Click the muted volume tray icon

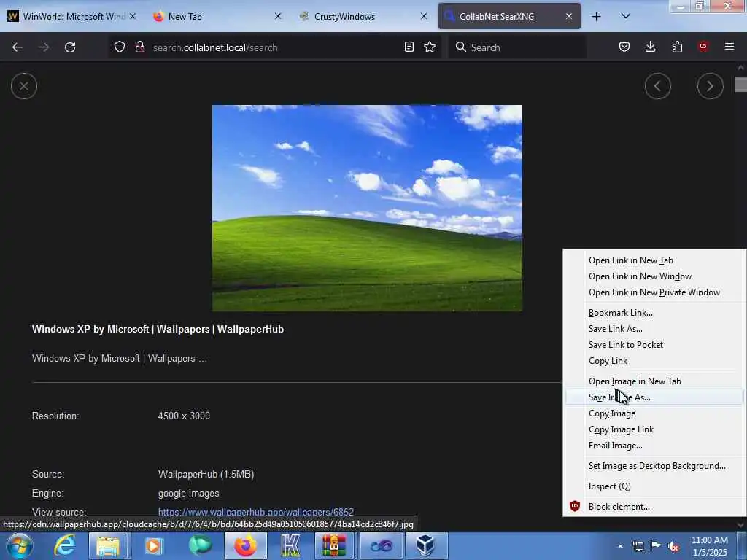(x=673, y=546)
